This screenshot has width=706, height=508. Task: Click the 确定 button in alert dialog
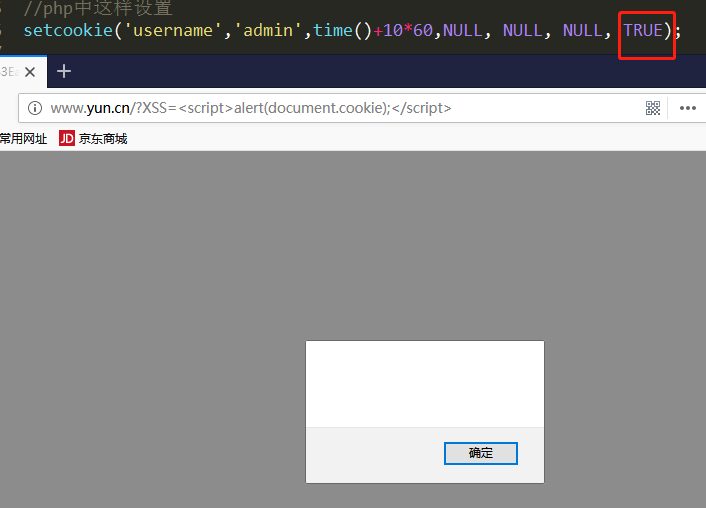point(481,453)
